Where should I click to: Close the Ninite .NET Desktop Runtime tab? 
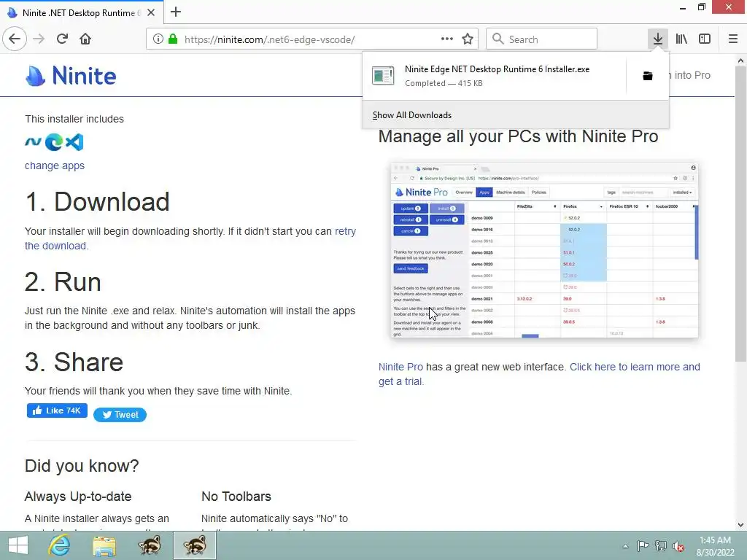[151, 12]
